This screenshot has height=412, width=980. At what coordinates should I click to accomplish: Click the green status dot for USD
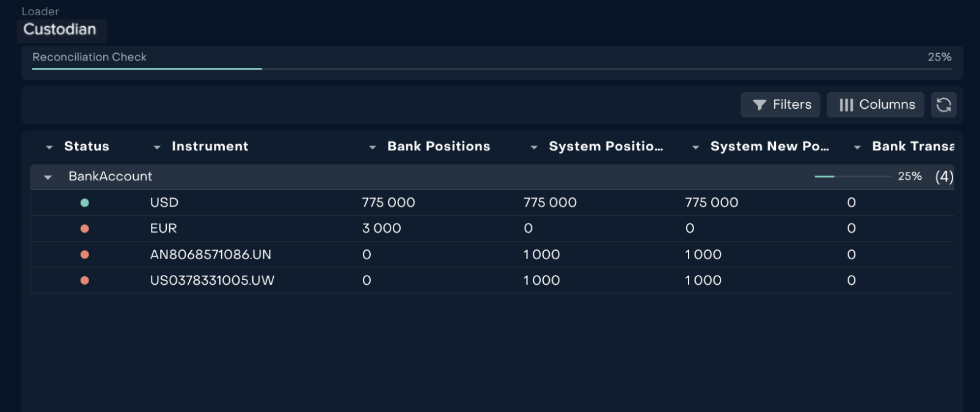tap(85, 203)
